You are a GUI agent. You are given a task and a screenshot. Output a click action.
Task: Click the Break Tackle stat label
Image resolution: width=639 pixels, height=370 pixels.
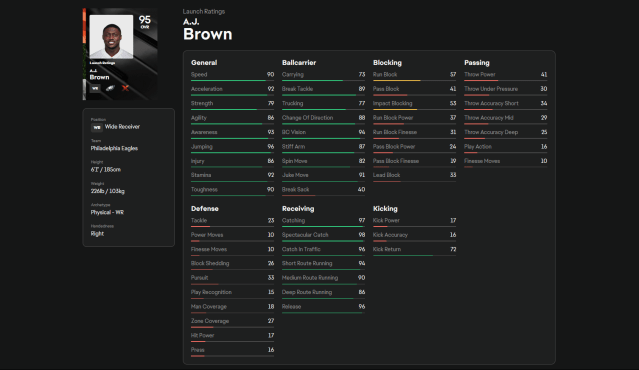click(297, 89)
